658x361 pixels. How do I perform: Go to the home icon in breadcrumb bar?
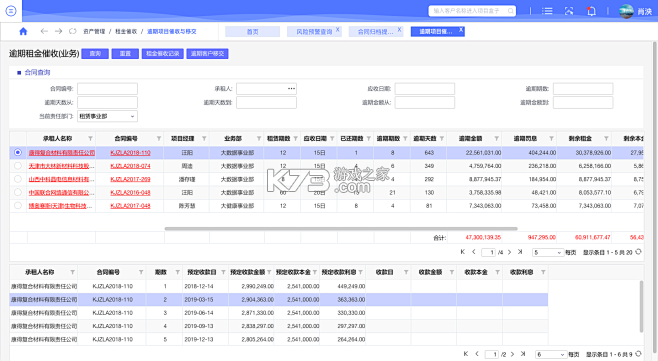coord(24,31)
